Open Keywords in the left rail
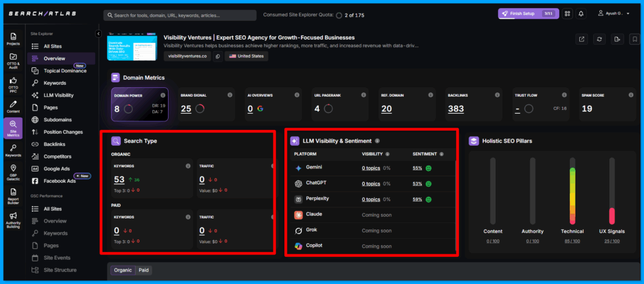The image size is (644, 284). [13, 151]
